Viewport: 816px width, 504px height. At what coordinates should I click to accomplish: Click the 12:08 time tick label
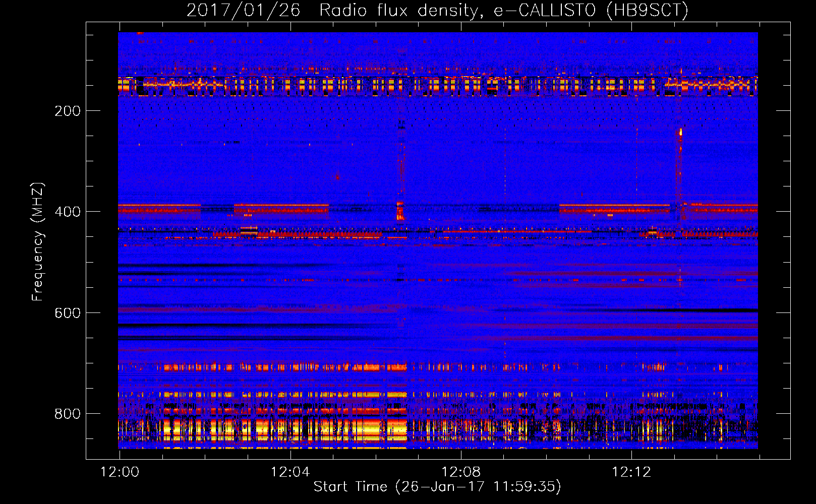click(461, 472)
